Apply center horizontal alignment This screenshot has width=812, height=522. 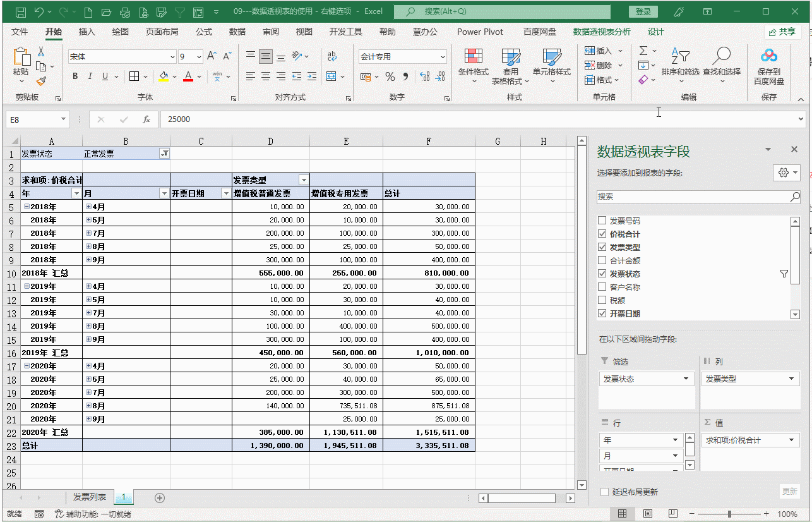click(x=266, y=76)
